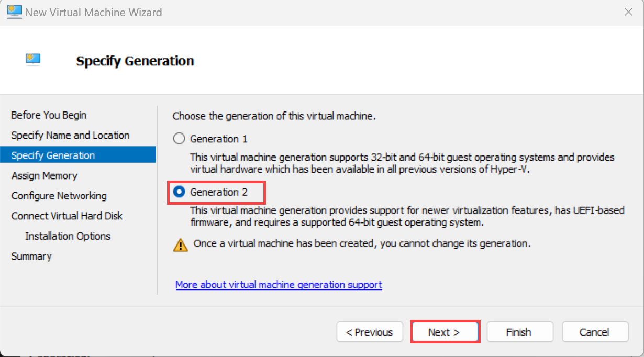Click the Finish button

click(x=519, y=332)
